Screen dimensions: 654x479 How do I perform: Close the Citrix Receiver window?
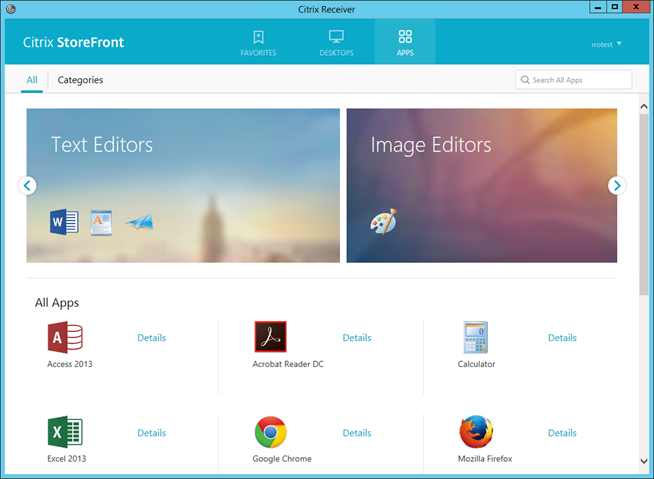(636, 7)
